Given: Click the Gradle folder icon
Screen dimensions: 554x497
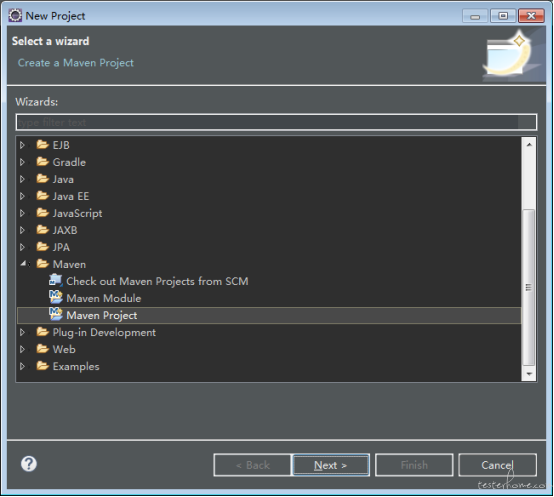Looking at the screenshot, I should click(43, 162).
